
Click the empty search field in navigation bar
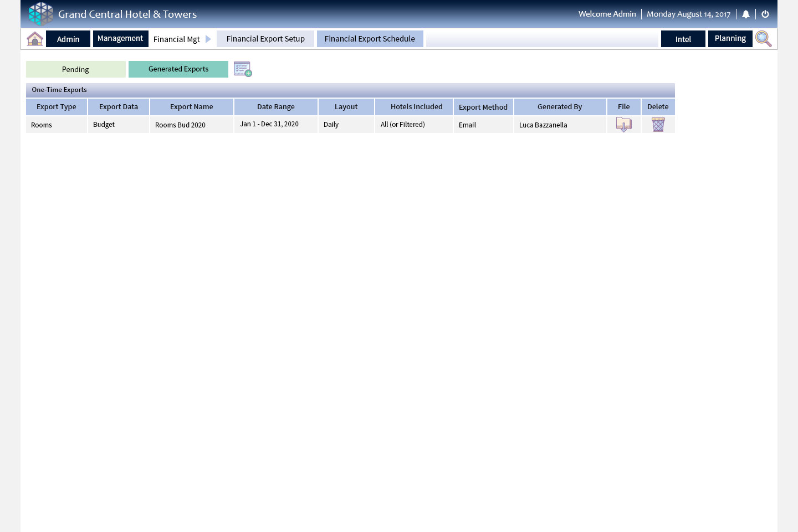(541, 39)
